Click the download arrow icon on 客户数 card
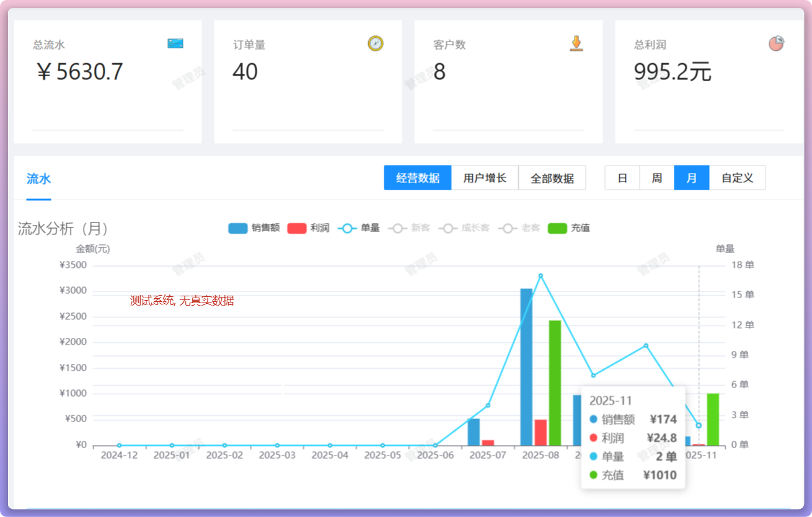This screenshot has height=517, width=812. coord(576,43)
